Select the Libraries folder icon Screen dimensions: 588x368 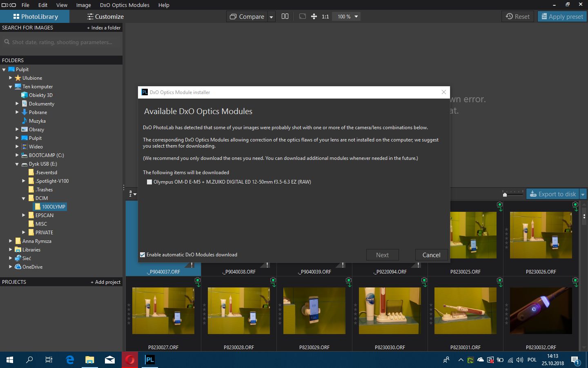18,249
